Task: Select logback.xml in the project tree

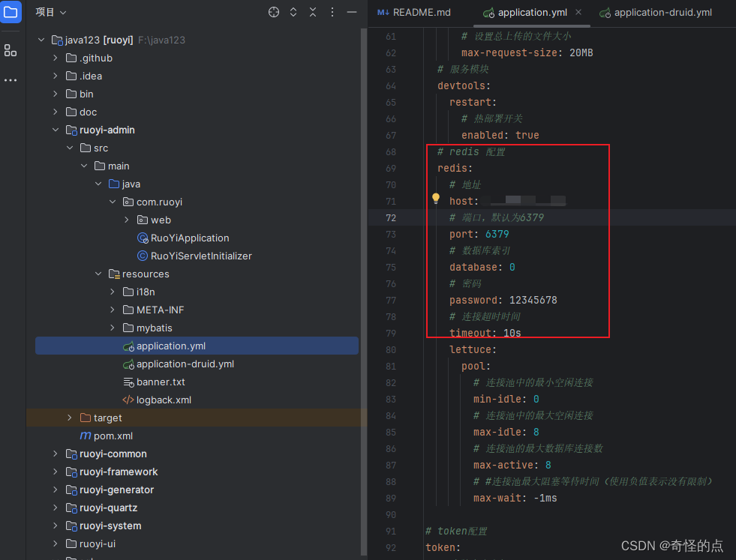Action: (x=164, y=400)
